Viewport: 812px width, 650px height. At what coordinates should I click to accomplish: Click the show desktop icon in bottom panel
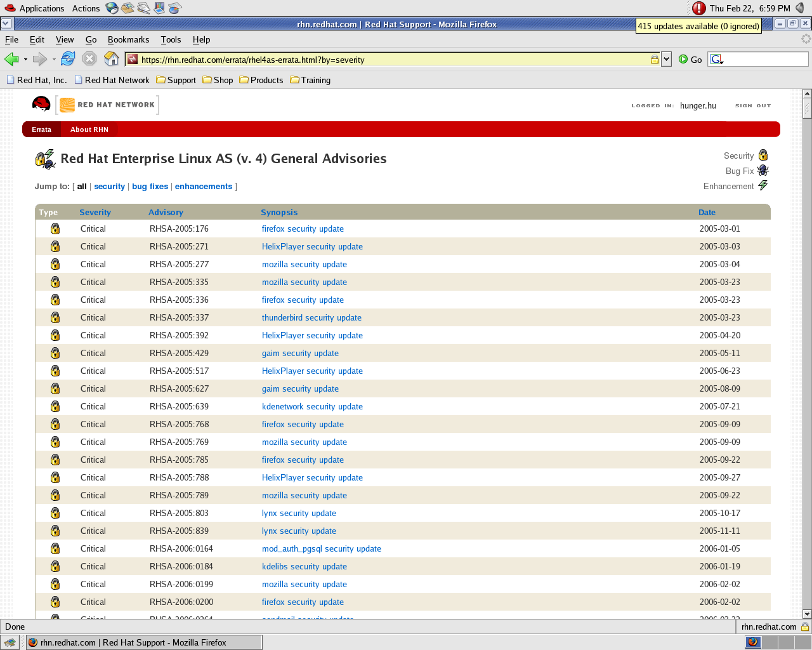[x=10, y=642]
